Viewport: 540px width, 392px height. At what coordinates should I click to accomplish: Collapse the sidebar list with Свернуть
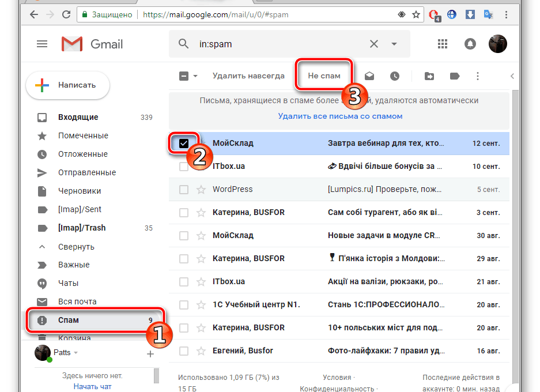(x=76, y=246)
